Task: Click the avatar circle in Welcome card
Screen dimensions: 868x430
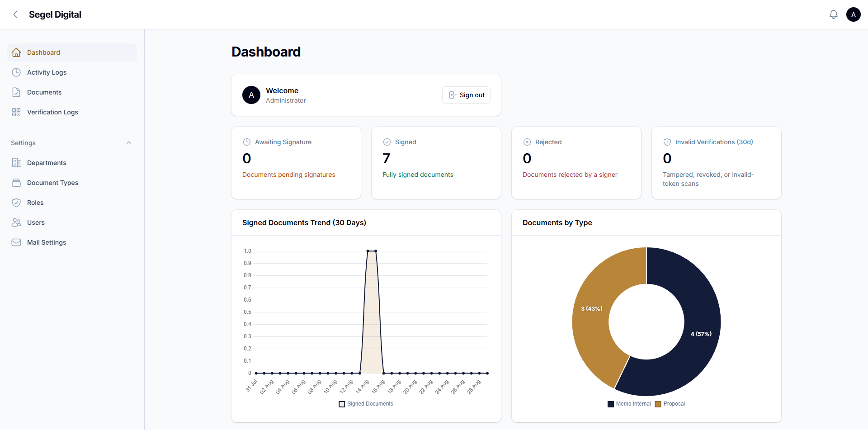Action: tap(251, 95)
